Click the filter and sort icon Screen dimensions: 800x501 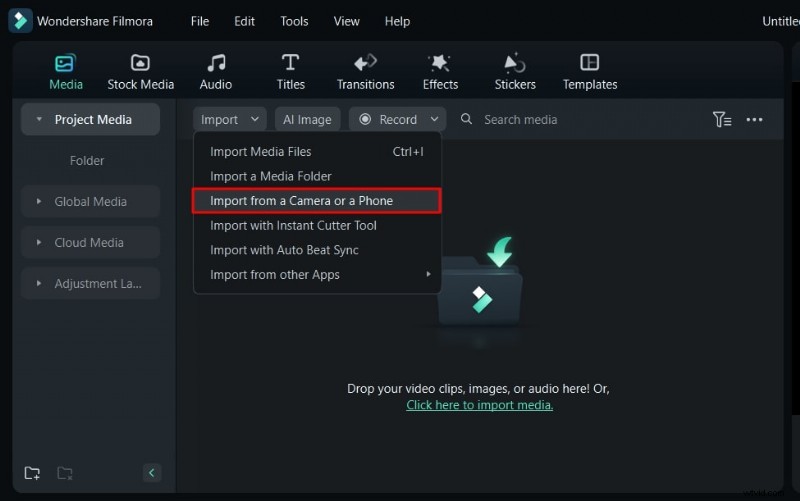tap(722, 119)
